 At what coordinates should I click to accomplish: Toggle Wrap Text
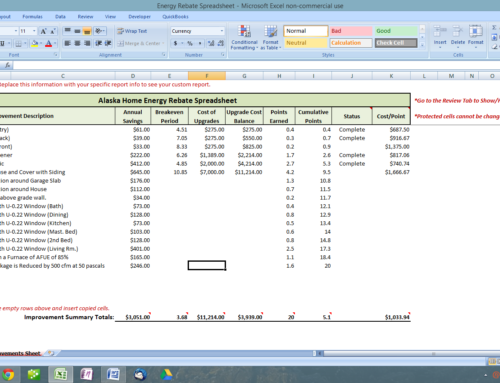click(132, 31)
